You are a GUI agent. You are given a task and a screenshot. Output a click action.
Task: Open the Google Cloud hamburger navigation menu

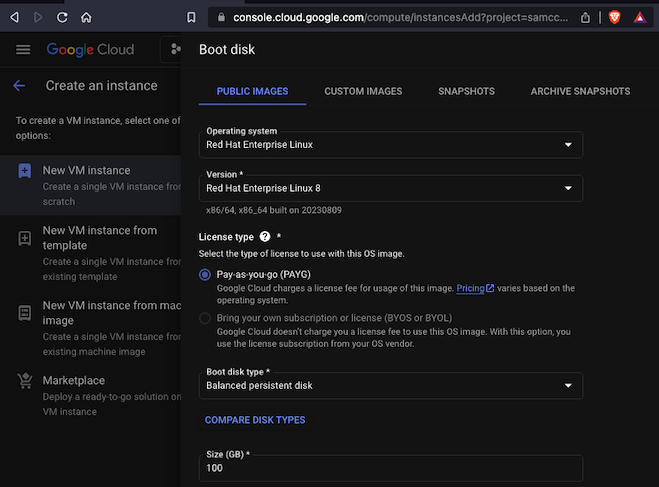(23, 50)
